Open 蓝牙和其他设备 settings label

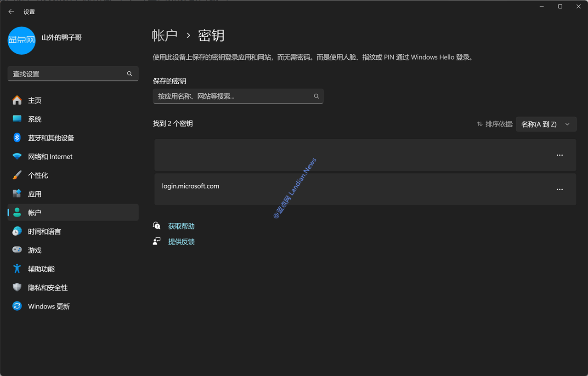[51, 138]
